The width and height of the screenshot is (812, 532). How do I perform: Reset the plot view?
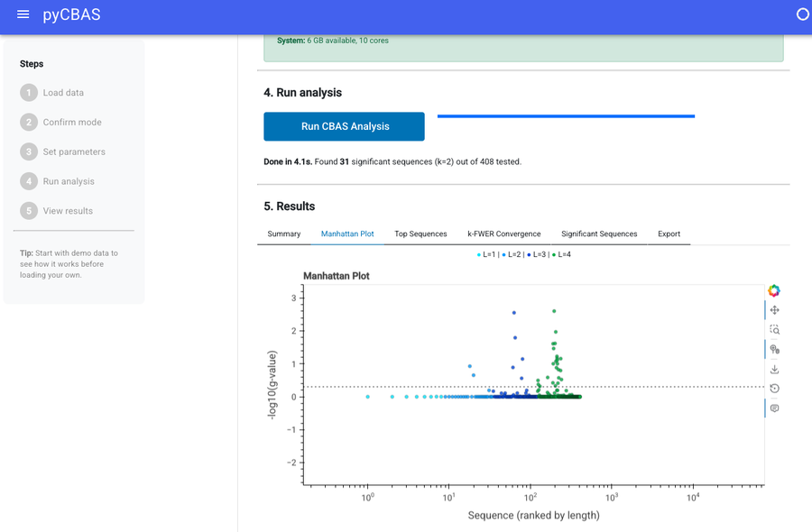tap(774, 389)
